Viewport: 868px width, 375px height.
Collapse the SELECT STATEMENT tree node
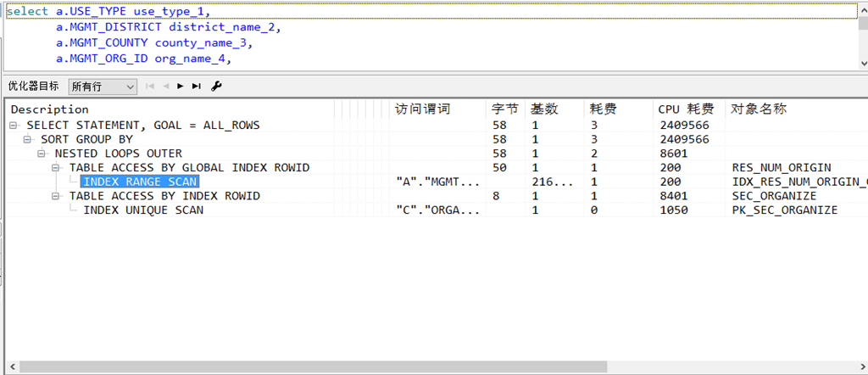pyautogui.click(x=13, y=126)
